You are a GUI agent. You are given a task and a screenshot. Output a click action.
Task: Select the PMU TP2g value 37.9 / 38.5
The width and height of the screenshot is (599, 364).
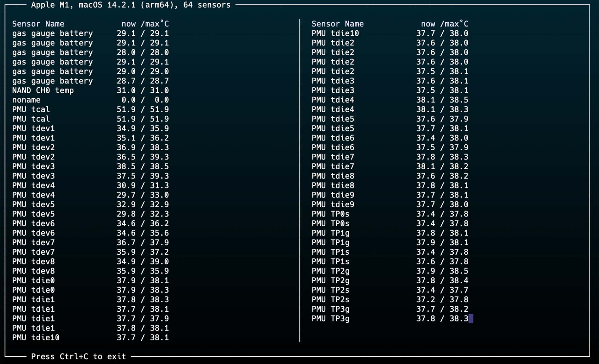(x=442, y=271)
